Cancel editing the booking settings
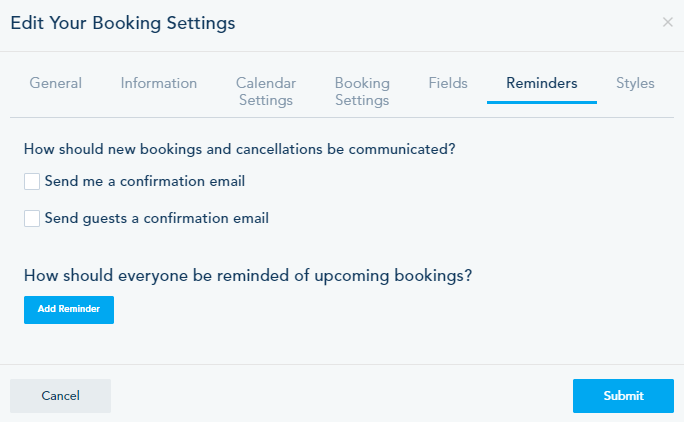This screenshot has height=422, width=684. pos(60,396)
